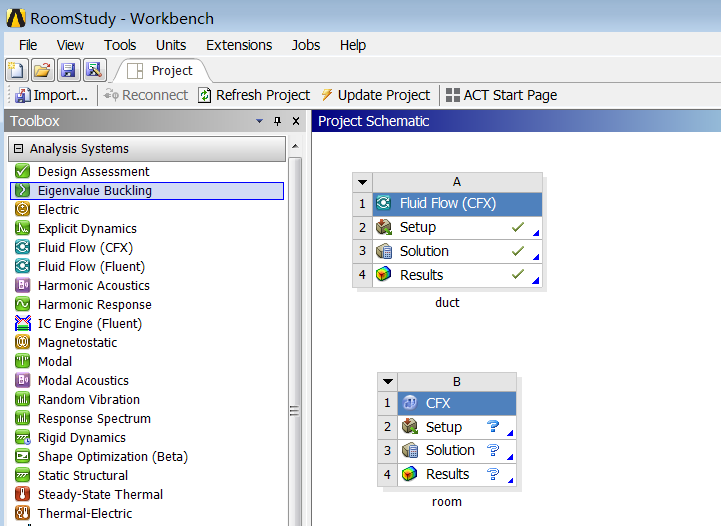Select Fluid Flow (Fluent) icon in Toolbox
The height and width of the screenshot is (526, 721).
(23, 266)
